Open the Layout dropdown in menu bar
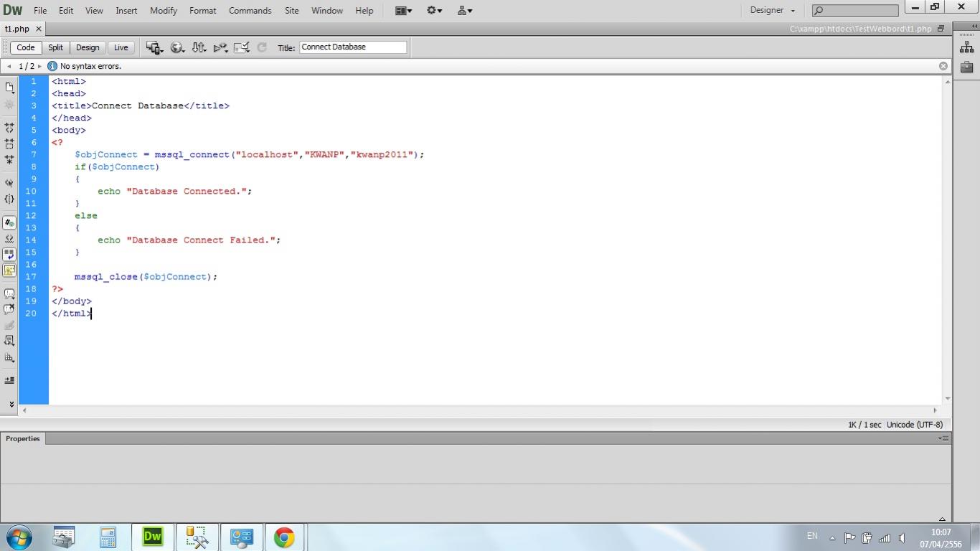980x551 pixels. (x=404, y=11)
